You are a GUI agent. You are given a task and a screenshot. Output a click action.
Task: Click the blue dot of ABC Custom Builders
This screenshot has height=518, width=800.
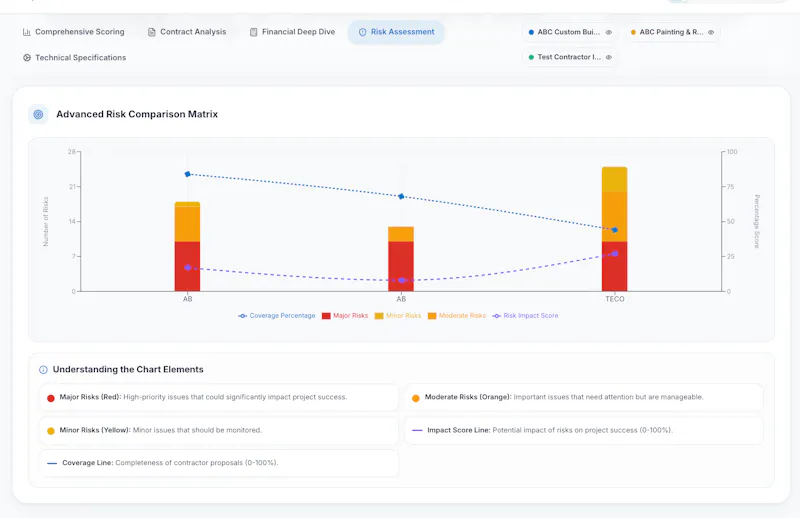tap(531, 32)
